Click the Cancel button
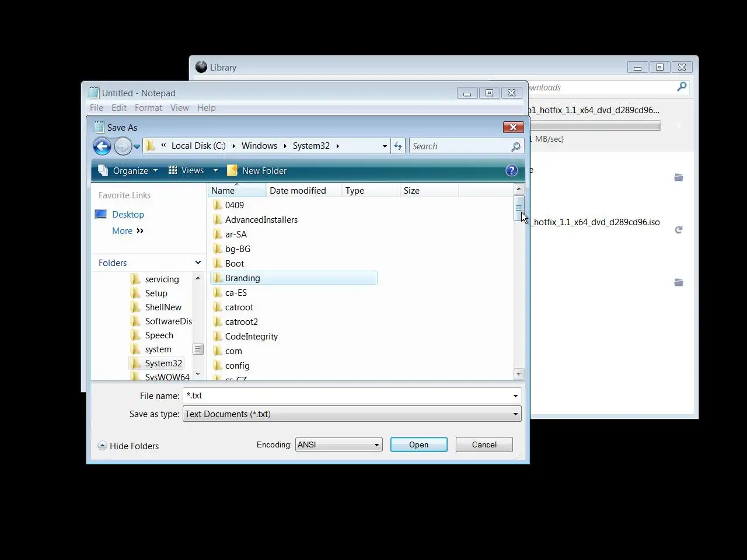This screenshot has height=560, width=747. coord(484,444)
